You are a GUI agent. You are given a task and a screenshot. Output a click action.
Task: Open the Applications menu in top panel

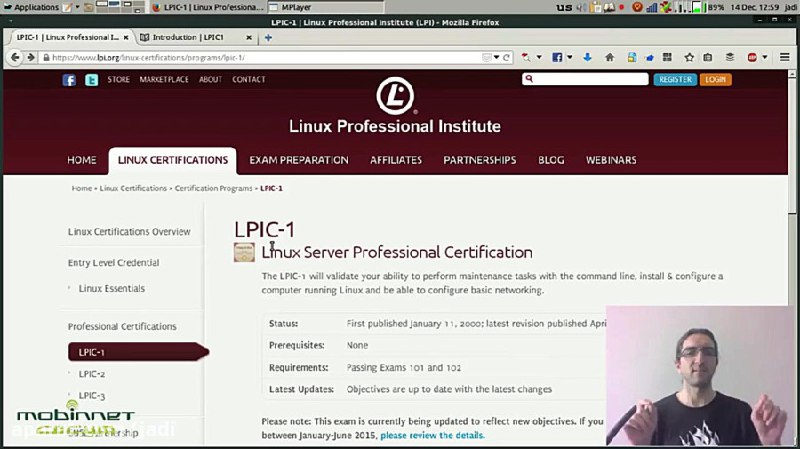(32, 7)
